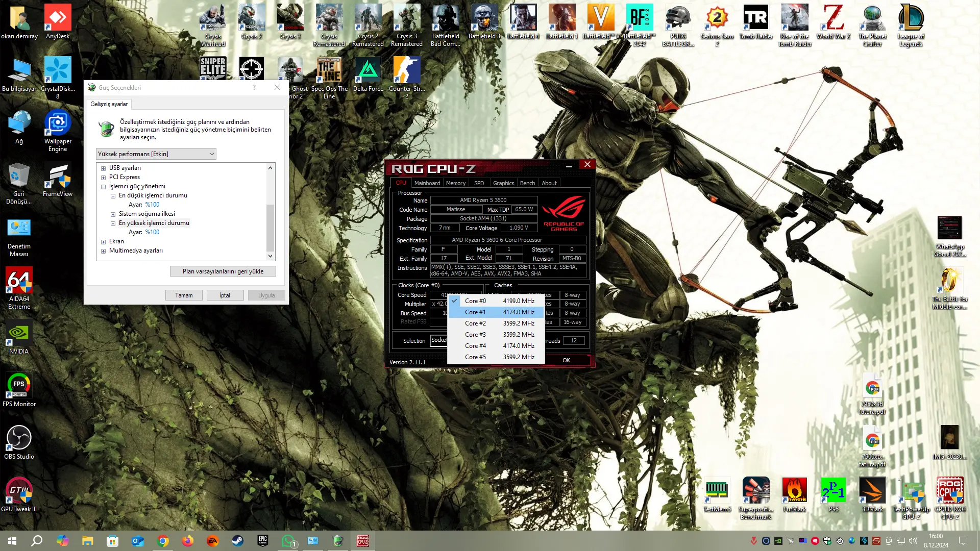Select Core #4 in the CPU-Z core list
This screenshot has height=551, width=980.
[496, 346]
